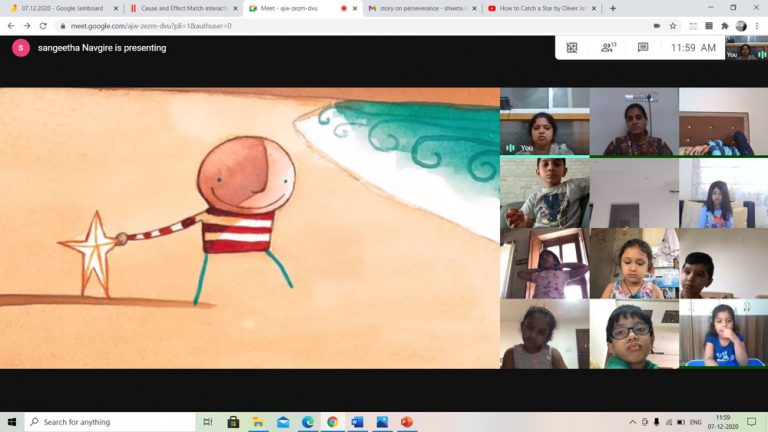The width and height of the screenshot is (768, 432).
Task: Switch to the Google Jamboard tab
Action: [61, 8]
